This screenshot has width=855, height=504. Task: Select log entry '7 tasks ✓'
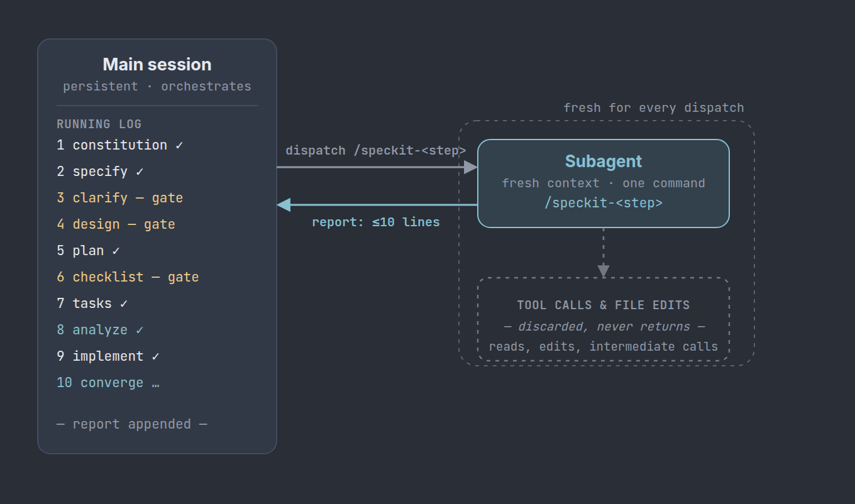[x=92, y=304]
